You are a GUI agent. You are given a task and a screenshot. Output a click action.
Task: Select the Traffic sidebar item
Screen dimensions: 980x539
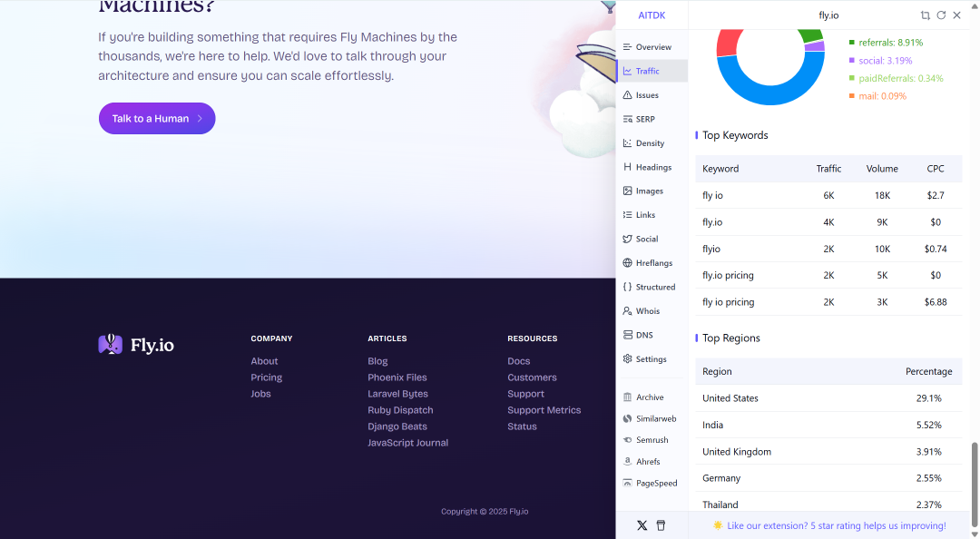(652, 71)
